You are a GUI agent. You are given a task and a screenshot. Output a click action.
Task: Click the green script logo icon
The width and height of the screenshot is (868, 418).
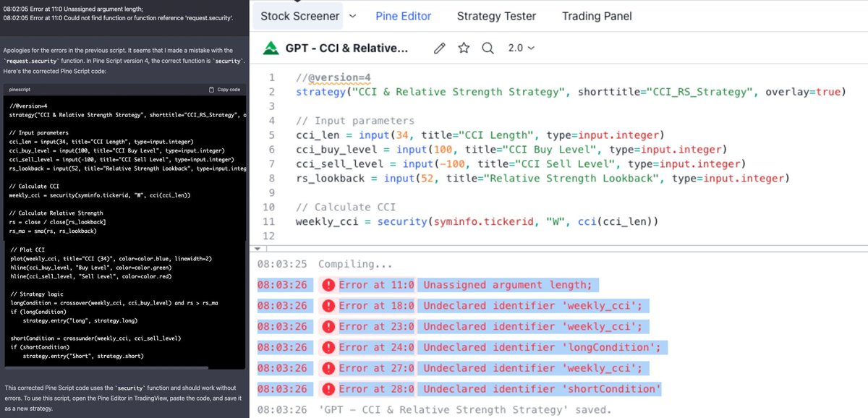tap(271, 48)
